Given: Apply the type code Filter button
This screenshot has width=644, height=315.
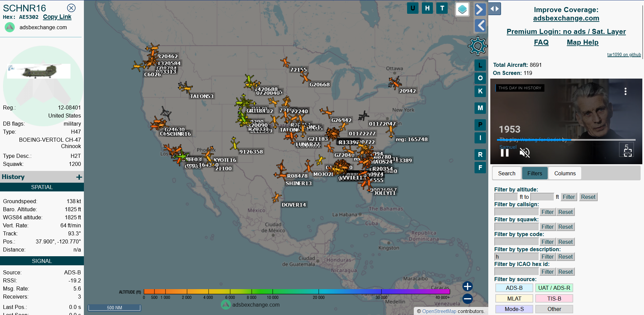Looking at the screenshot, I should click(547, 242).
